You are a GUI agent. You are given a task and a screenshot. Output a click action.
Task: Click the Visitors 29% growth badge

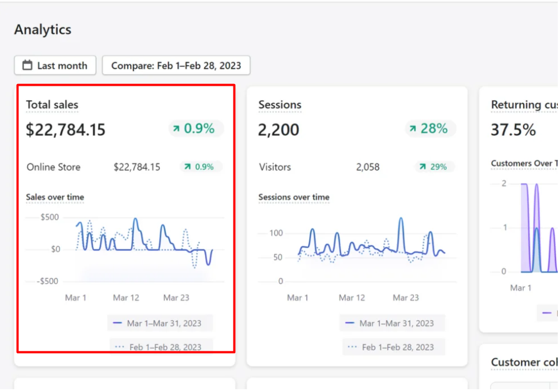(x=435, y=167)
